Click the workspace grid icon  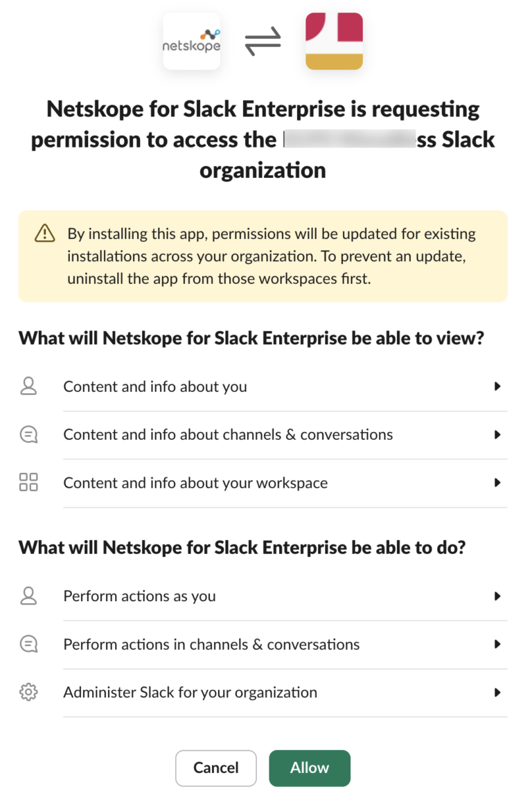[x=28, y=483]
